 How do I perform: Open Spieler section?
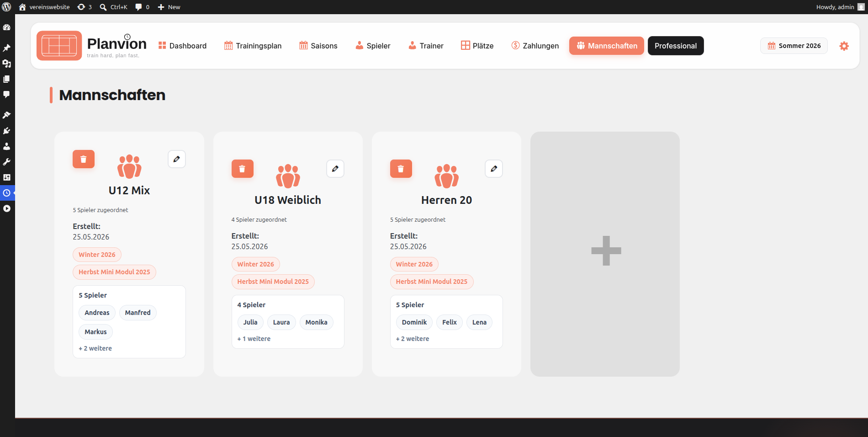tap(373, 46)
